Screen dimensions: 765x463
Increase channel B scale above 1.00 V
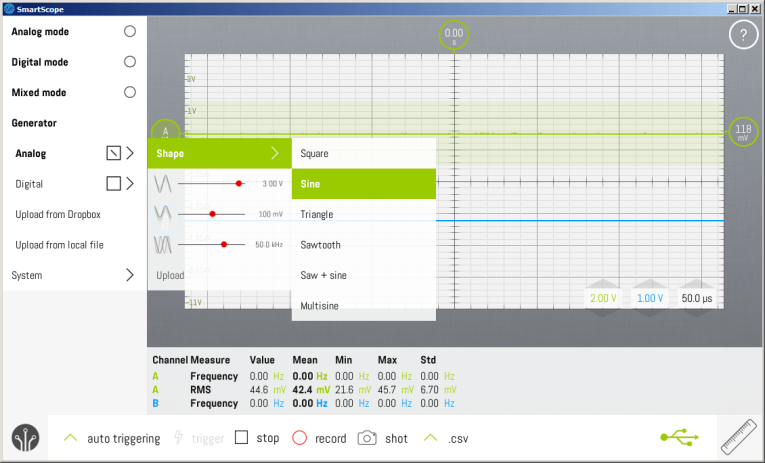pos(649,284)
